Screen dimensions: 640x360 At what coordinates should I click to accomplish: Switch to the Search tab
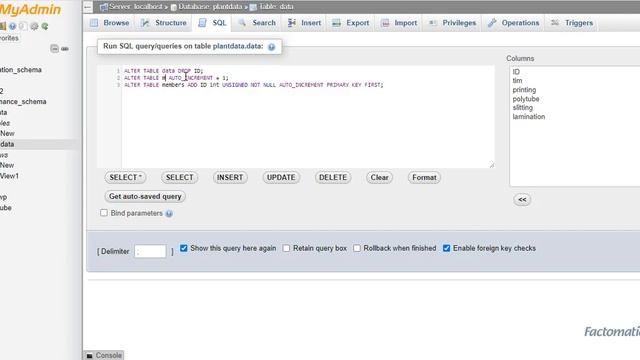click(257, 23)
